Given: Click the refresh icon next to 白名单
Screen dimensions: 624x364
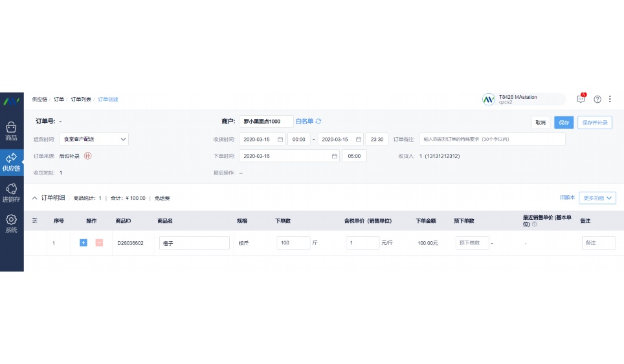Looking at the screenshot, I should click(x=318, y=122).
